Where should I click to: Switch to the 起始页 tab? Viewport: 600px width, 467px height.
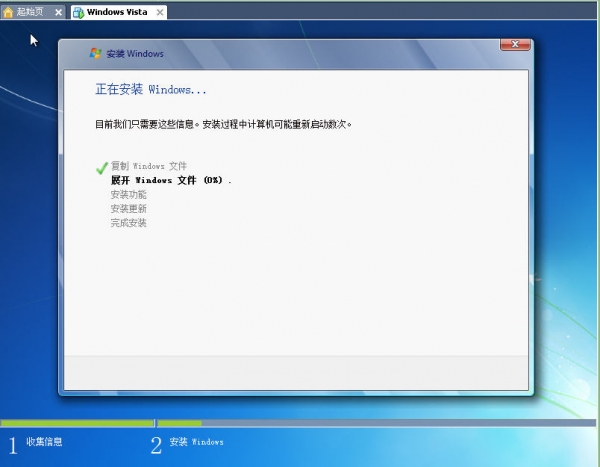coord(33,12)
